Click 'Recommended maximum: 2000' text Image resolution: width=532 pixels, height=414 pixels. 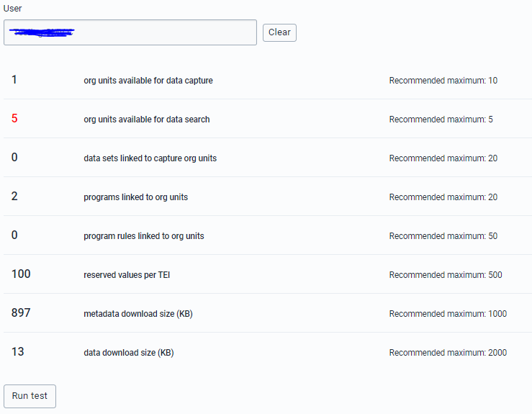tap(448, 353)
